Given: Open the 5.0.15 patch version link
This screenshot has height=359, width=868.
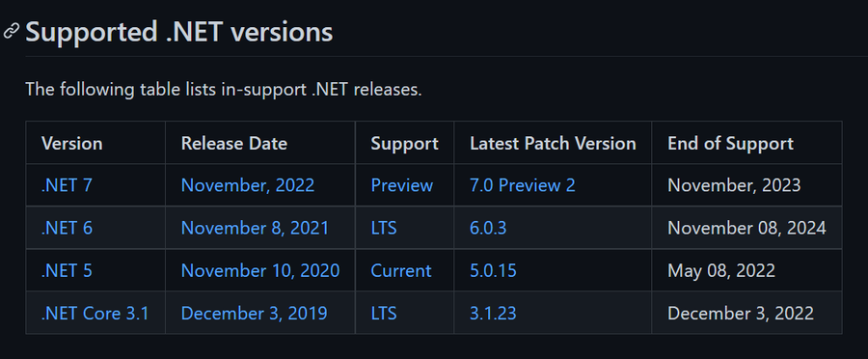Looking at the screenshot, I should coord(493,270).
